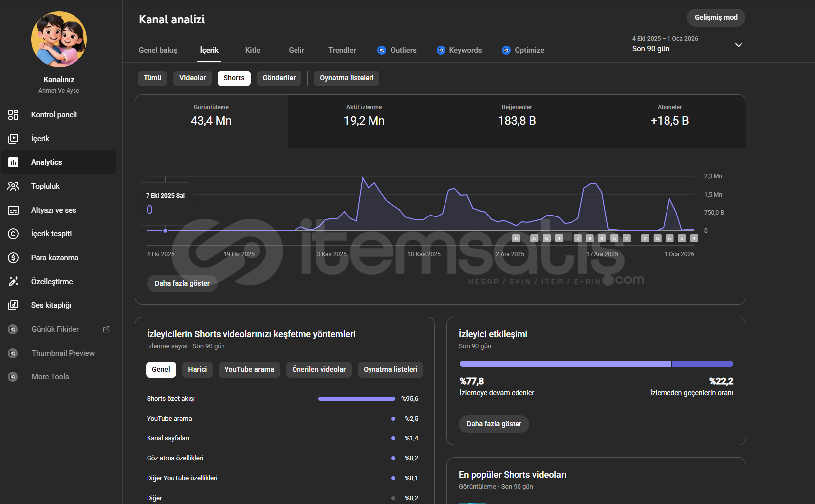Open Özelleştirme magic wand icon
This screenshot has height=504, width=815.
click(13, 282)
